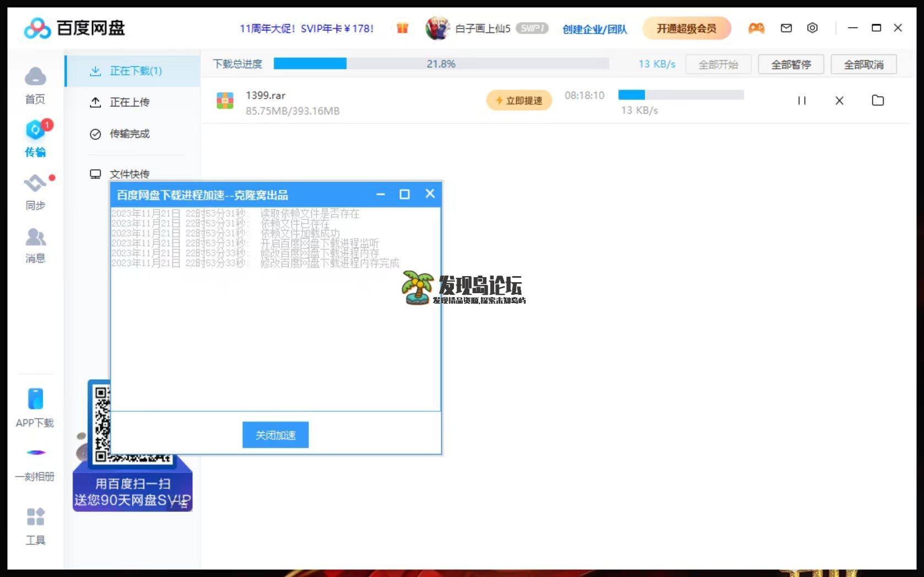Open the 创建企业/团队 link

click(595, 29)
